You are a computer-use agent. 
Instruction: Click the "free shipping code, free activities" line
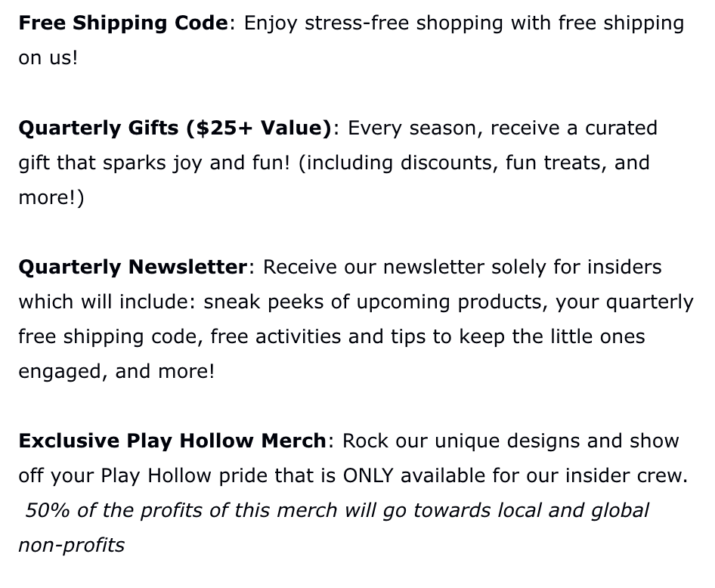(204, 336)
